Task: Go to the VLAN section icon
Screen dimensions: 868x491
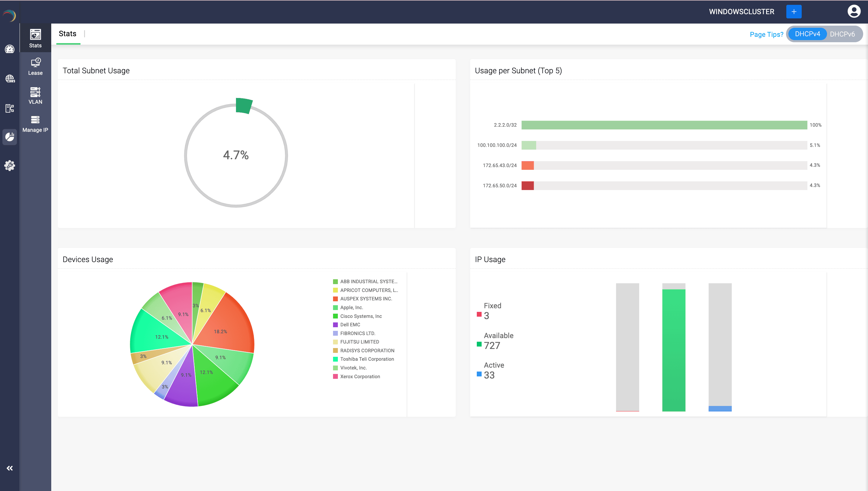Action: pos(35,95)
